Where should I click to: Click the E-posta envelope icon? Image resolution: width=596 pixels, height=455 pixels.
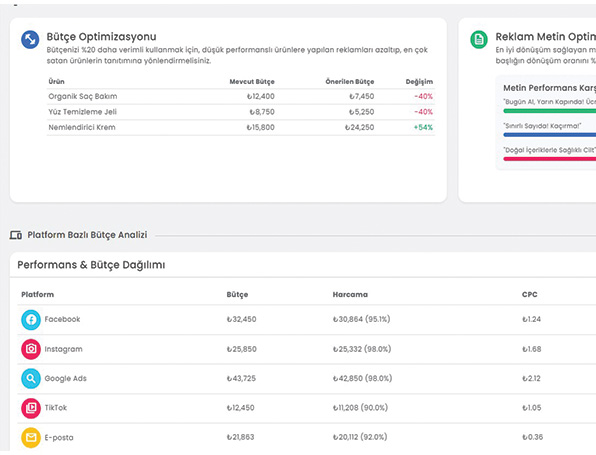point(31,438)
